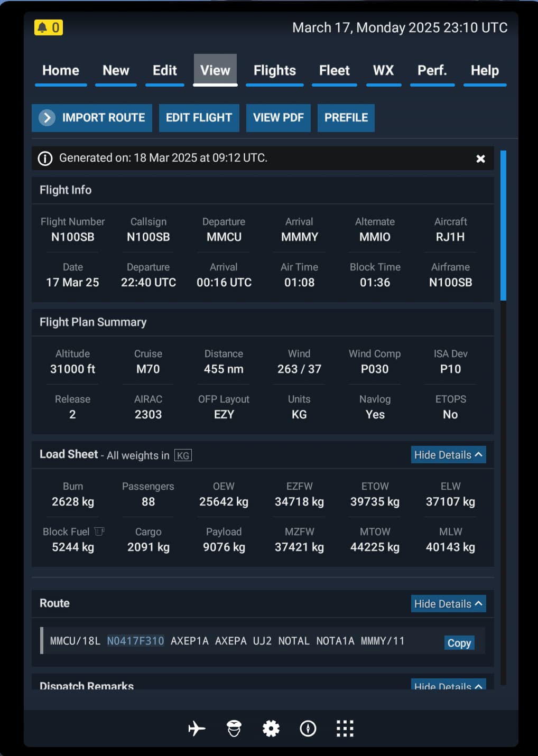Viewport: 538px width, 756px height.
Task: Open the compass icon in bottom bar
Action: point(308,729)
